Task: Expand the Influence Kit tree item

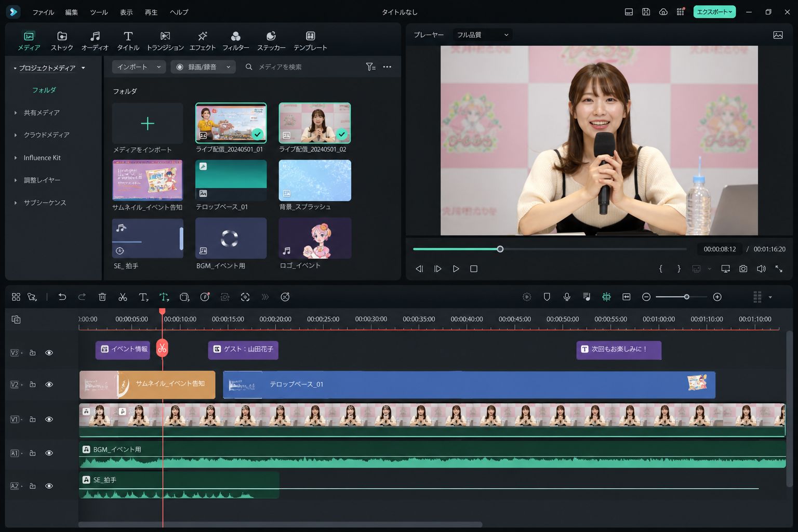Action: 16,158
